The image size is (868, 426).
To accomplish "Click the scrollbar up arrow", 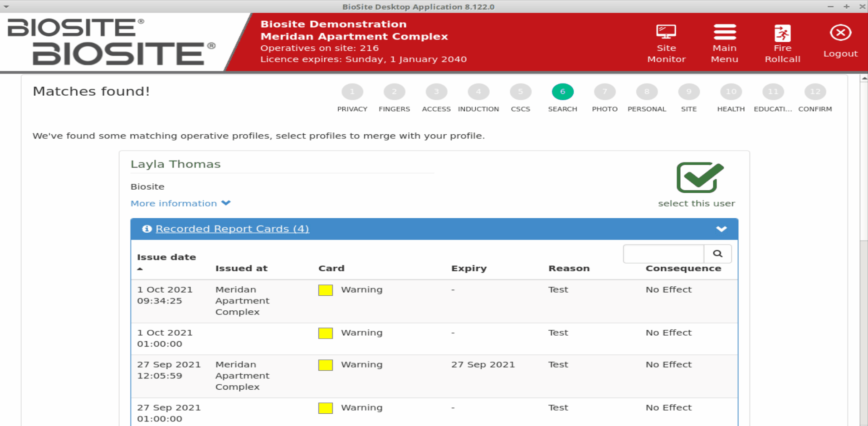I will pos(863,78).
